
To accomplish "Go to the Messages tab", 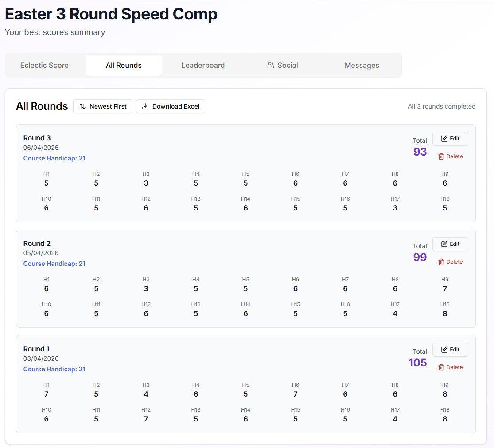I will point(362,65).
